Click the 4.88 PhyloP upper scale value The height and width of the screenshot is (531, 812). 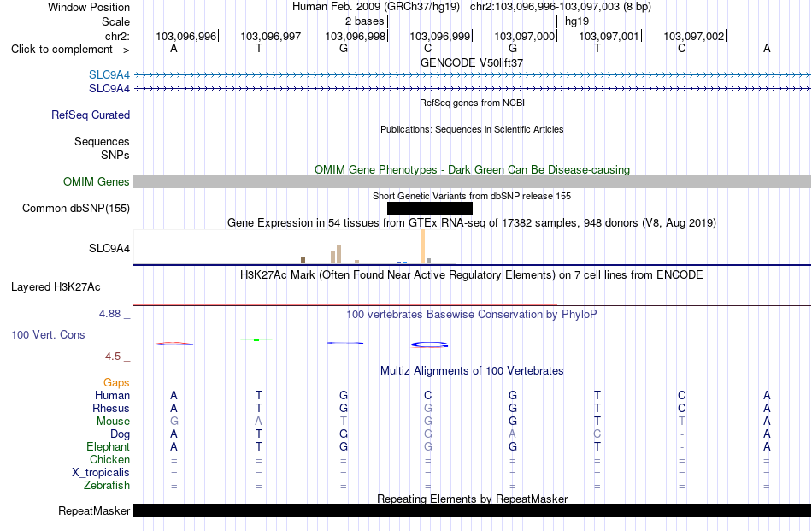(109, 314)
